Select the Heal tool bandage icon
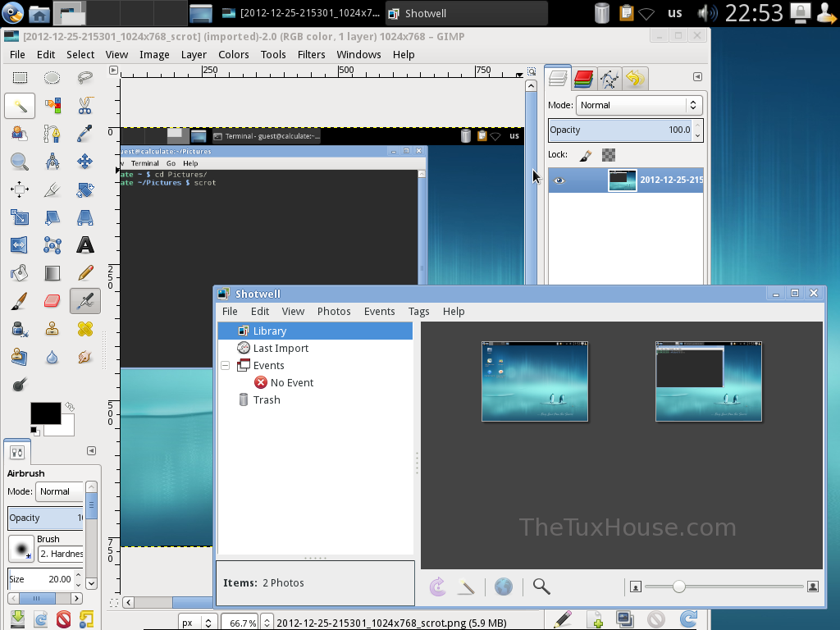The height and width of the screenshot is (630, 840). click(x=85, y=329)
